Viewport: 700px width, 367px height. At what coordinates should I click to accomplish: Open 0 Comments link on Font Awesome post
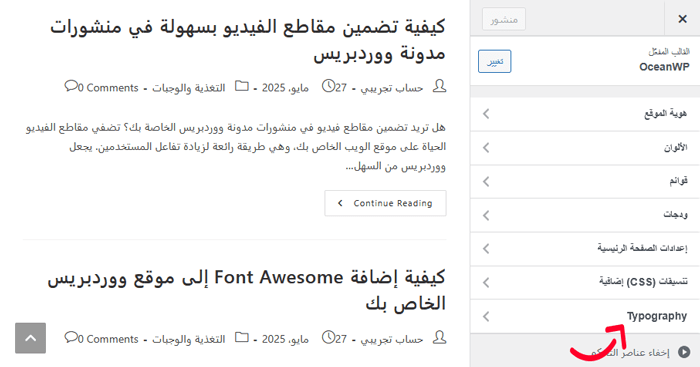tap(108, 339)
